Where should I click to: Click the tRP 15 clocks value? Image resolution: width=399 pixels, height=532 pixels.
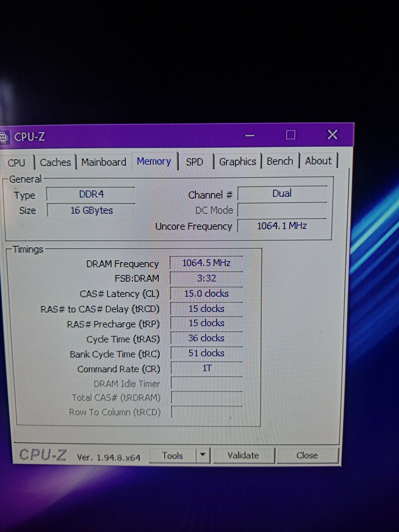206,323
